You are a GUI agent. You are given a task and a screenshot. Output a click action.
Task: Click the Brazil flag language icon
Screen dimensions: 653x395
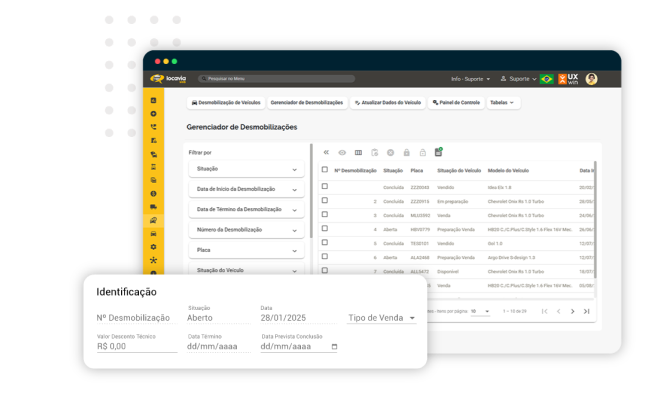point(546,79)
